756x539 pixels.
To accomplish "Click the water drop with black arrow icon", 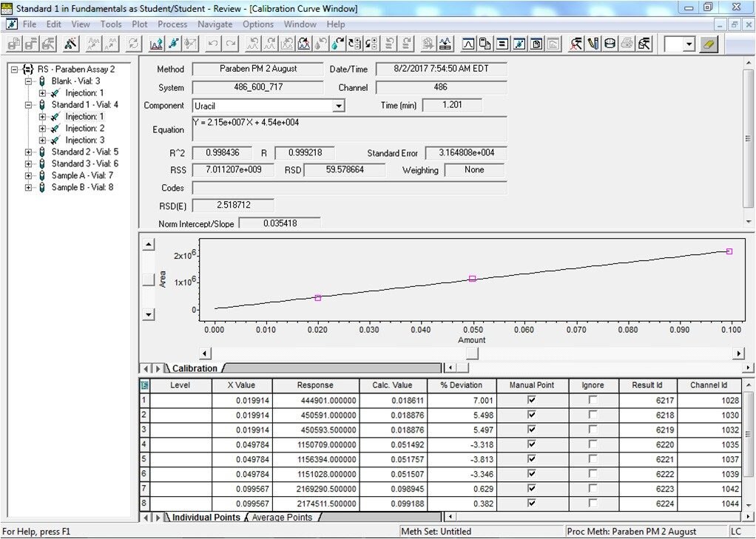I will coord(337,44).
